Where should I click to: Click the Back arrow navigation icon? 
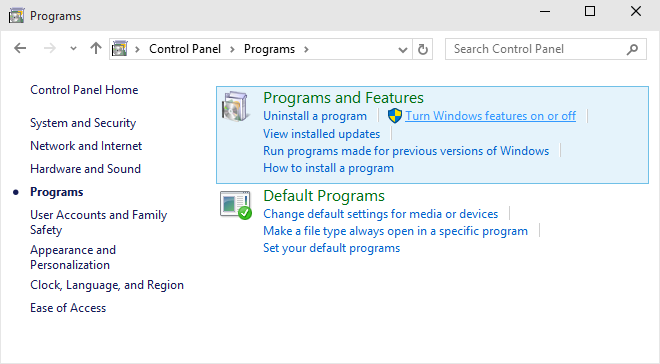20,48
